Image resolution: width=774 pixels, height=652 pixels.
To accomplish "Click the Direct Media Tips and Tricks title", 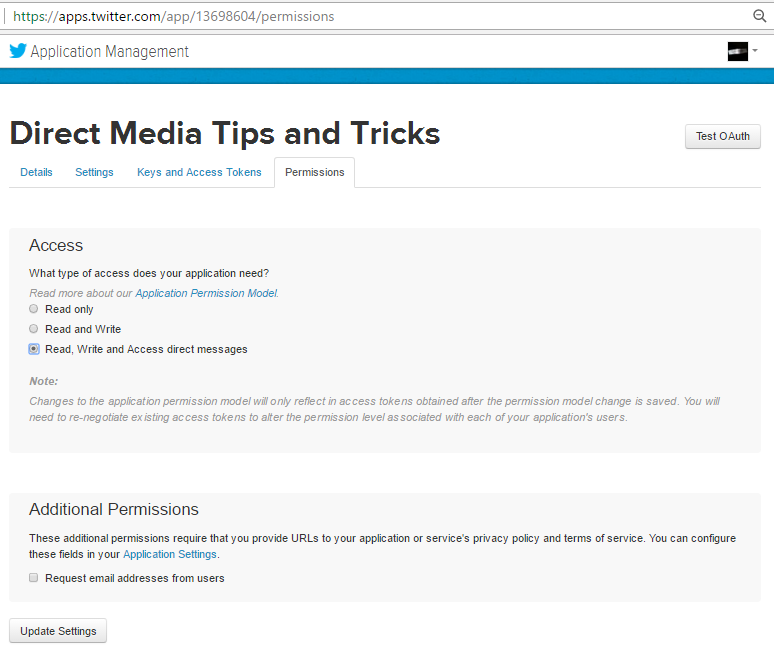I will point(225,133).
